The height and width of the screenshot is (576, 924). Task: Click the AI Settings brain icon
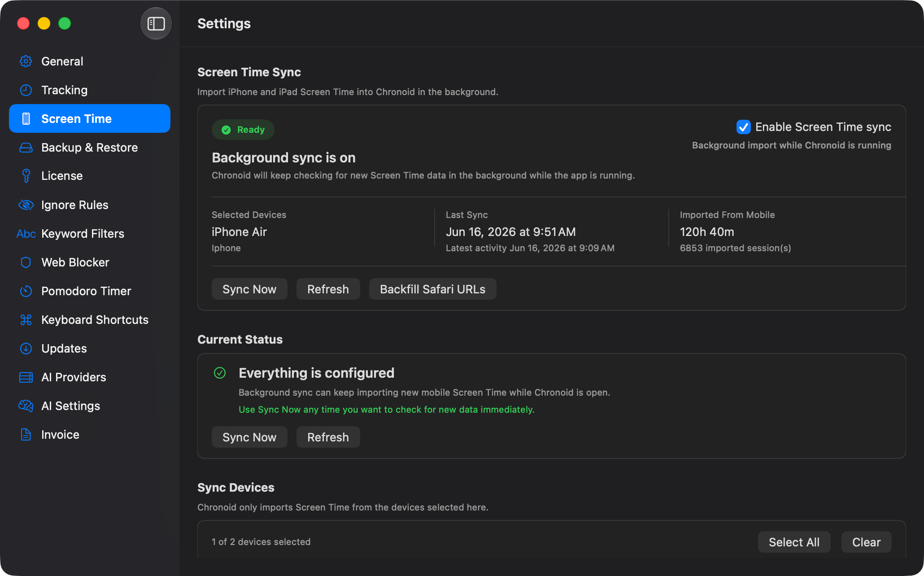26,406
